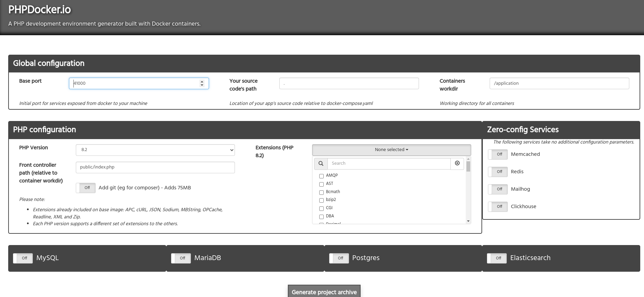Expand the None selected extensions dropdown

[x=391, y=150]
